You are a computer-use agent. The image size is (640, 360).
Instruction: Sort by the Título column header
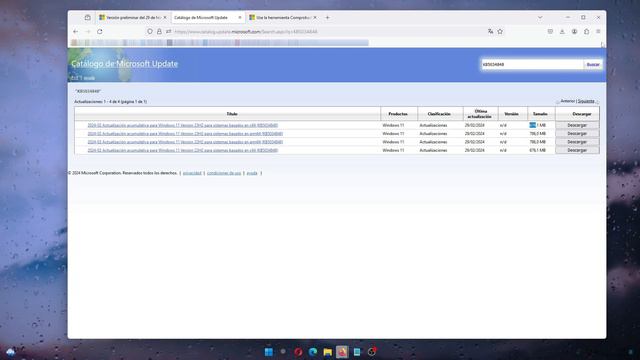232,114
